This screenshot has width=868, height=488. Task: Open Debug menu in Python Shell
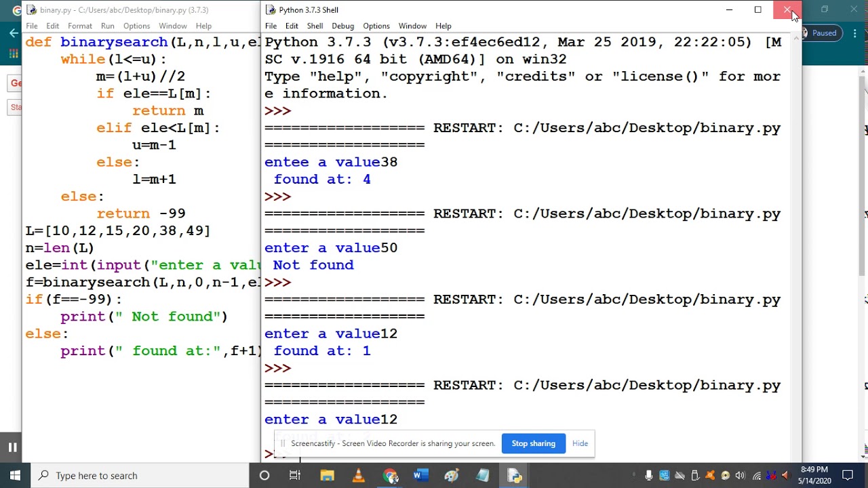point(342,26)
